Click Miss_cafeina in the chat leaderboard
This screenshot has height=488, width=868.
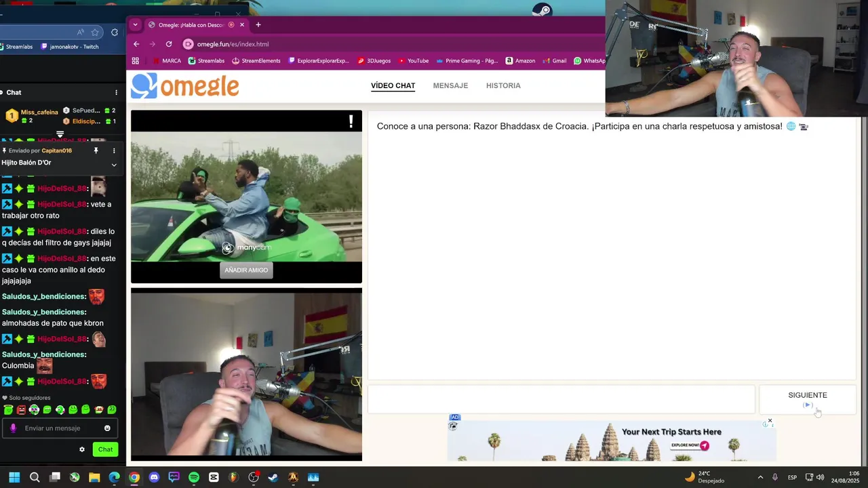click(39, 112)
